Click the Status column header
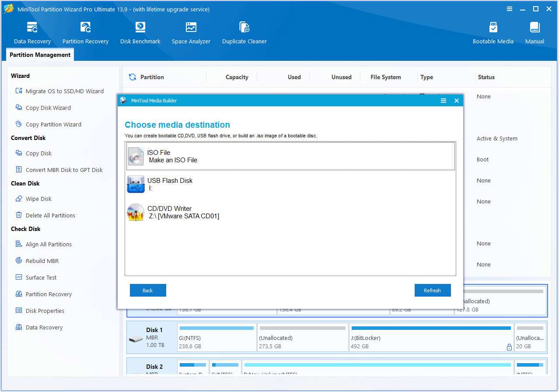This screenshot has width=559, height=392. (x=486, y=77)
